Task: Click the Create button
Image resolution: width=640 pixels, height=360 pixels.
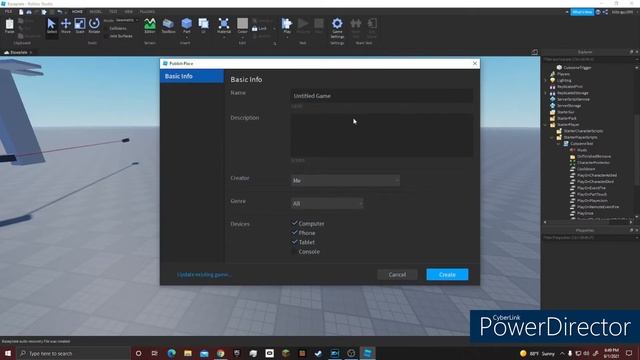Action: pyautogui.click(x=447, y=275)
